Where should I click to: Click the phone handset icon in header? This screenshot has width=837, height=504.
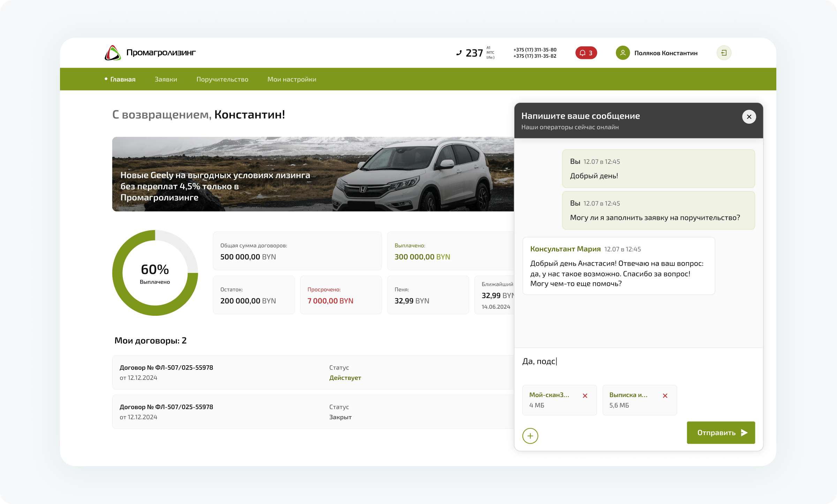pyautogui.click(x=460, y=53)
